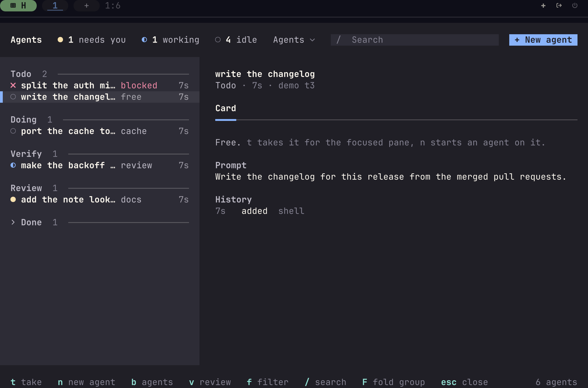588x388 pixels.
Task: Open a new tab with plus
Action: (x=86, y=6)
